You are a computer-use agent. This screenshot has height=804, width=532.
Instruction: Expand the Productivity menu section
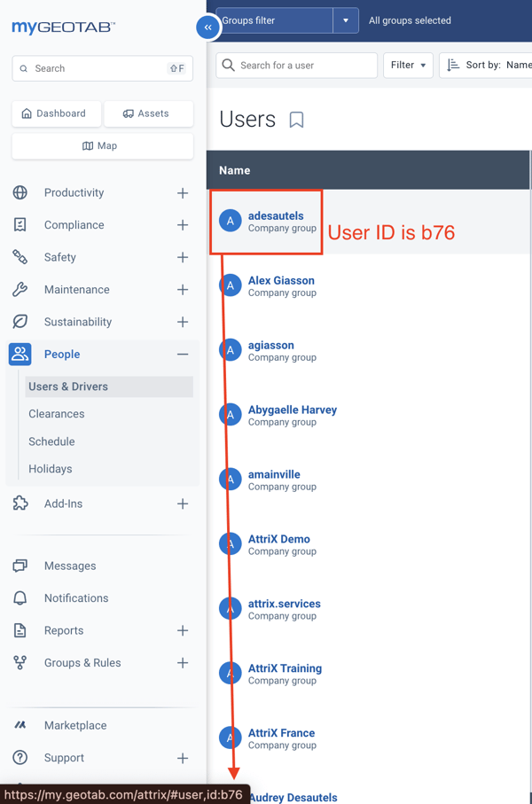point(183,192)
